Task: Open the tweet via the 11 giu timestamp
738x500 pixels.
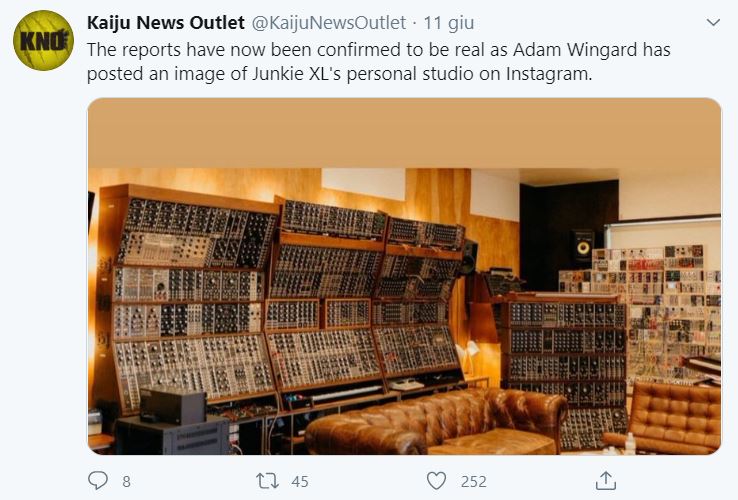Action: point(449,23)
